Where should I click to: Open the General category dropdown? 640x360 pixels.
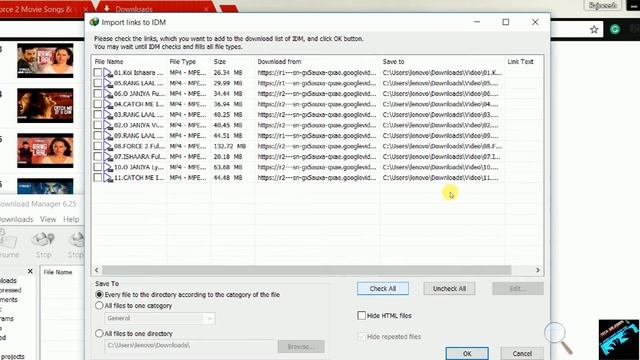coord(160,318)
